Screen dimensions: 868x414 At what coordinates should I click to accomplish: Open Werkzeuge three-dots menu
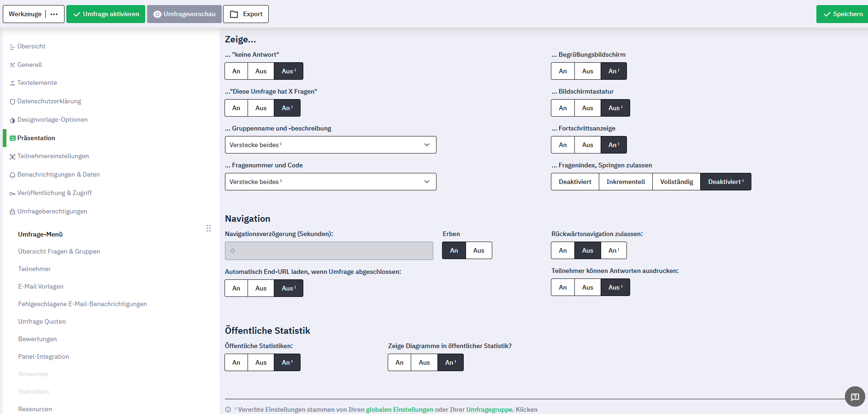[54, 14]
